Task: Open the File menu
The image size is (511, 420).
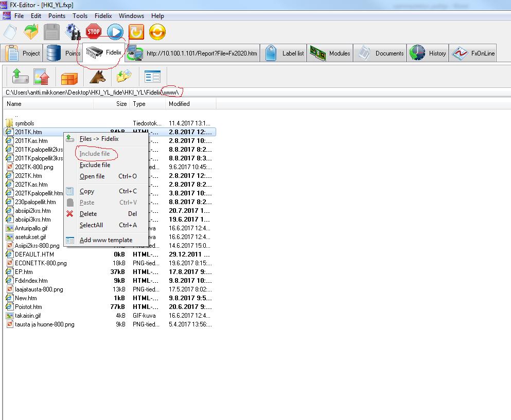Action: (19, 15)
